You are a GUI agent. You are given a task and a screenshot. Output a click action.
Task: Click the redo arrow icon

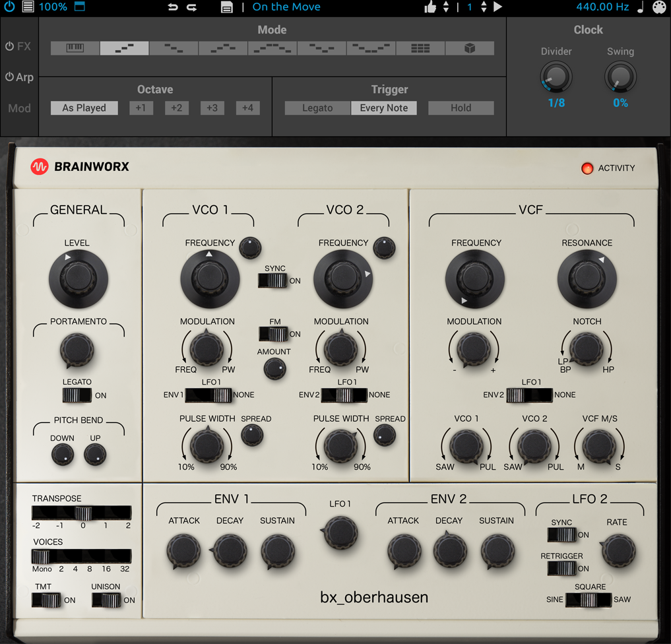coord(191,7)
